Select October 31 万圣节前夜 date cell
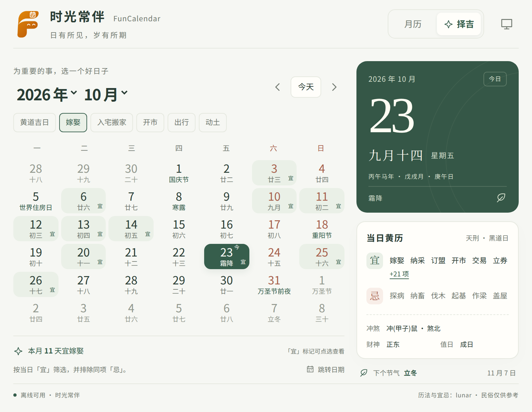Image resolution: width=532 pixels, height=412 pixels. point(274,284)
